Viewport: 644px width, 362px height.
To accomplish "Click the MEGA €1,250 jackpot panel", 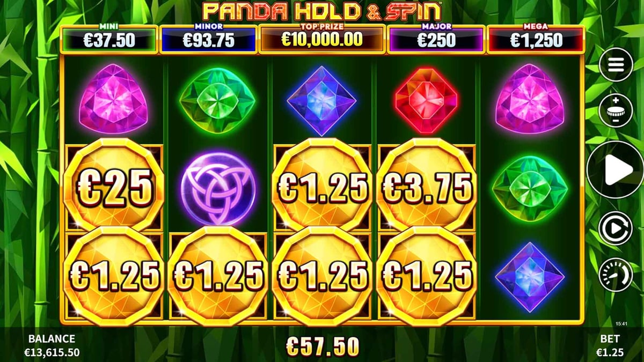I will tap(536, 39).
